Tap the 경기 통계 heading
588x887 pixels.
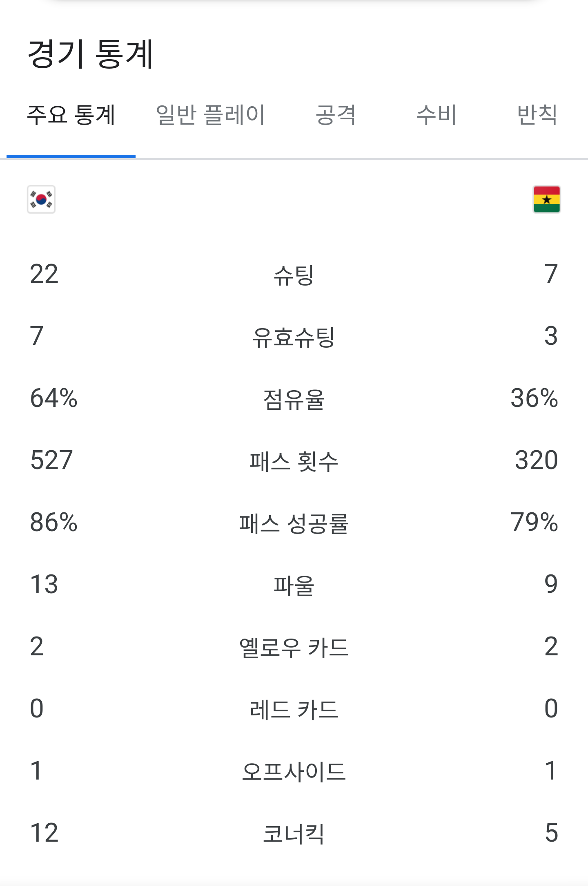point(90,54)
